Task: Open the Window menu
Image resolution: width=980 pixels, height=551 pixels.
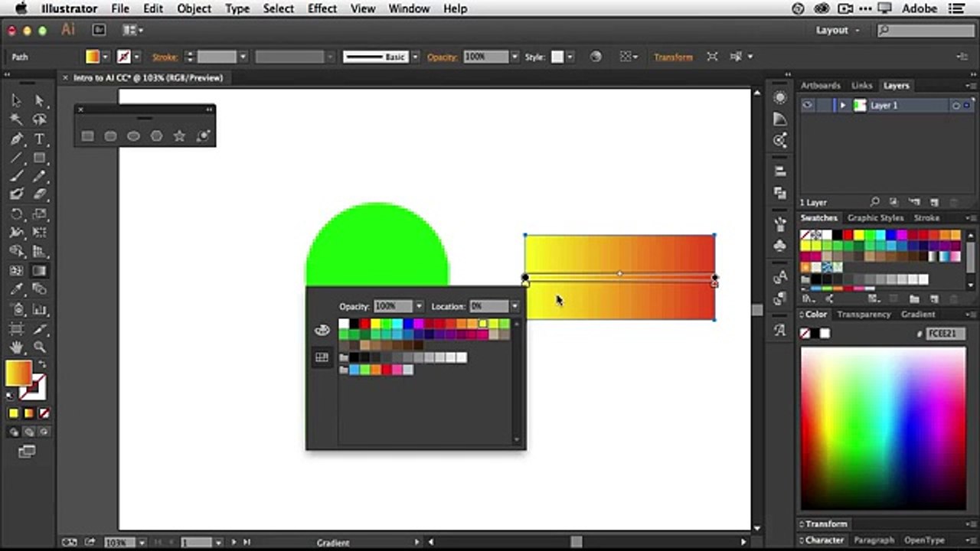Action: [409, 8]
